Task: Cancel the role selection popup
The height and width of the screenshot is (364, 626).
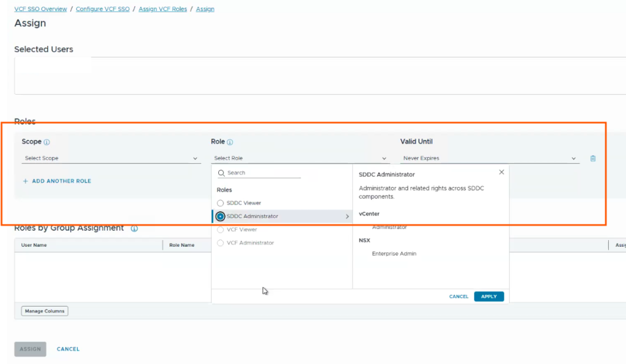Action: pyautogui.click(x=458, y=297)
